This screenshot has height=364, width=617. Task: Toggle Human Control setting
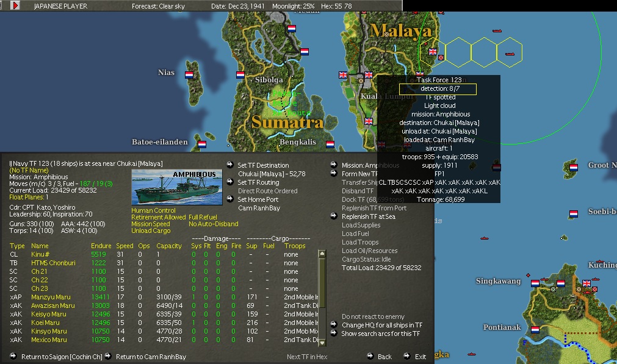point(153,210)
